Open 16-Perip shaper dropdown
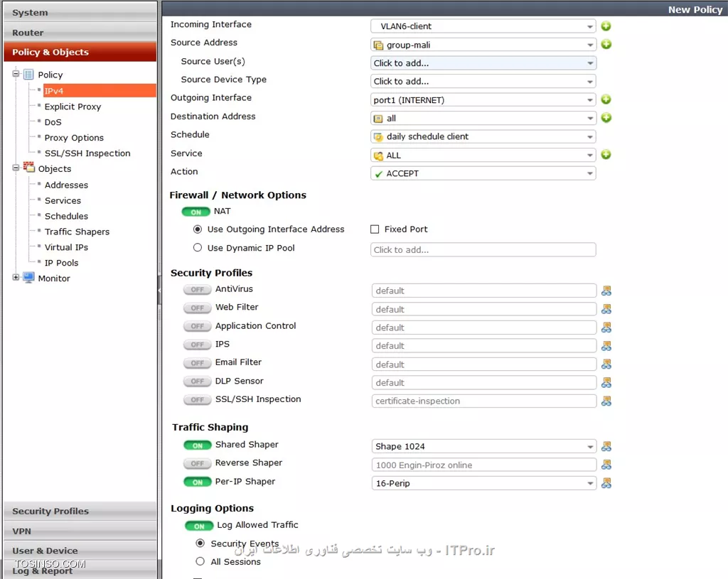Screen dimensions: 728x579 [483, 483]
